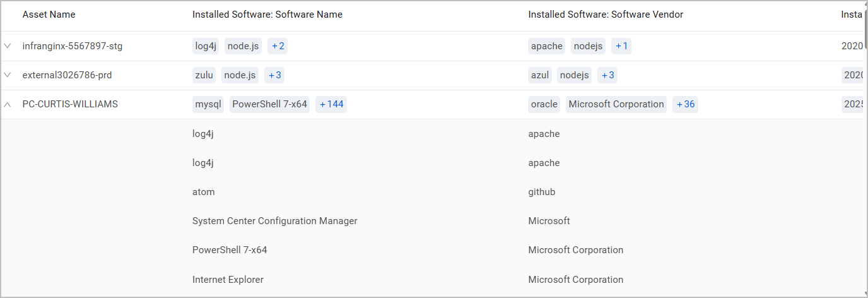Click the github vendor entry

click(542, 192)
